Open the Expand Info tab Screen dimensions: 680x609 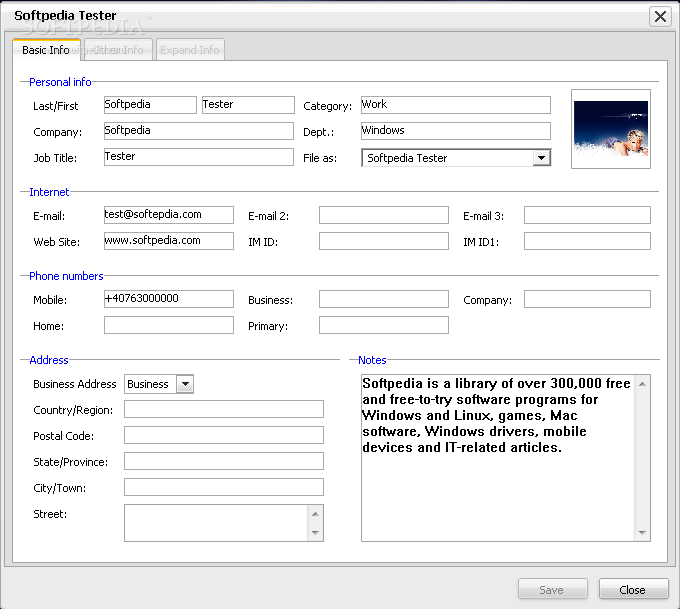click(x=190, y=50)
